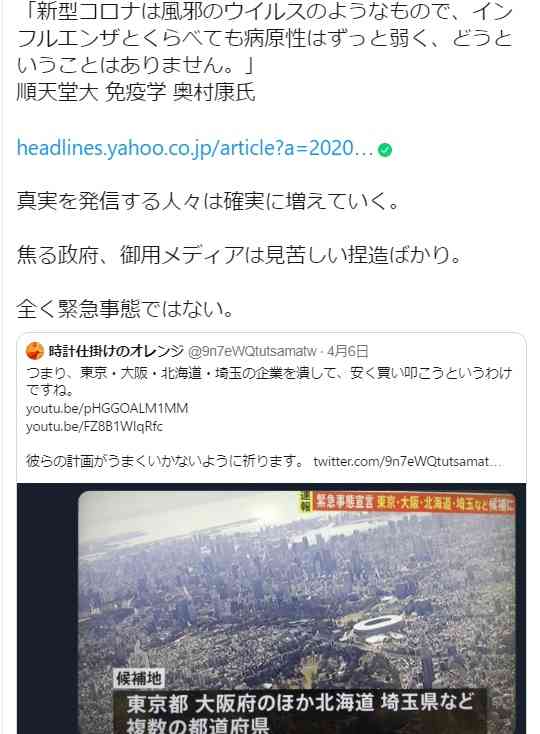Screen dimensions: 540x734
Task: Click the quoted text starting つまり、東京・大阪
Action: pyautogui.click(x=269, y=381)
